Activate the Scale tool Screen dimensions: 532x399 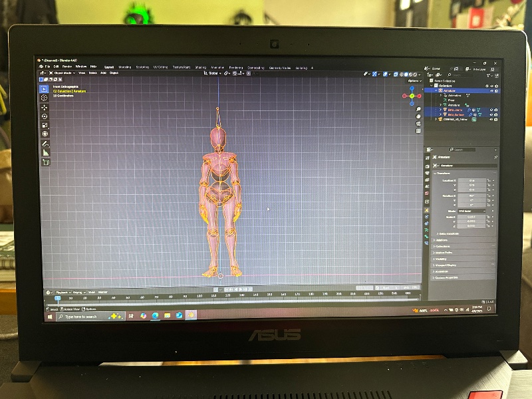(45, 125)
